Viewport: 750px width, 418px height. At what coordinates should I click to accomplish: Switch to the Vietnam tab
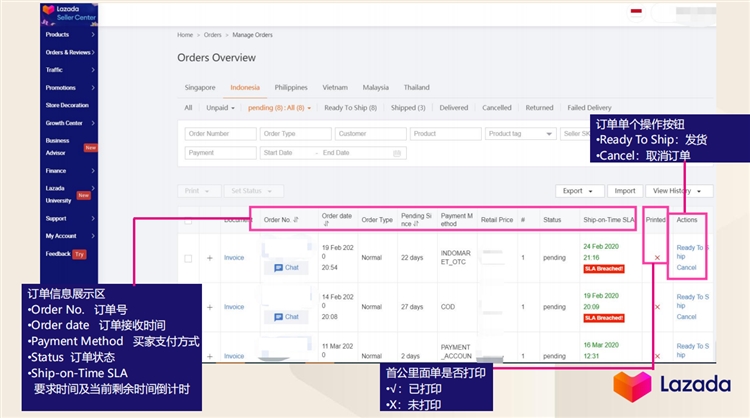(x=335, y=88)
